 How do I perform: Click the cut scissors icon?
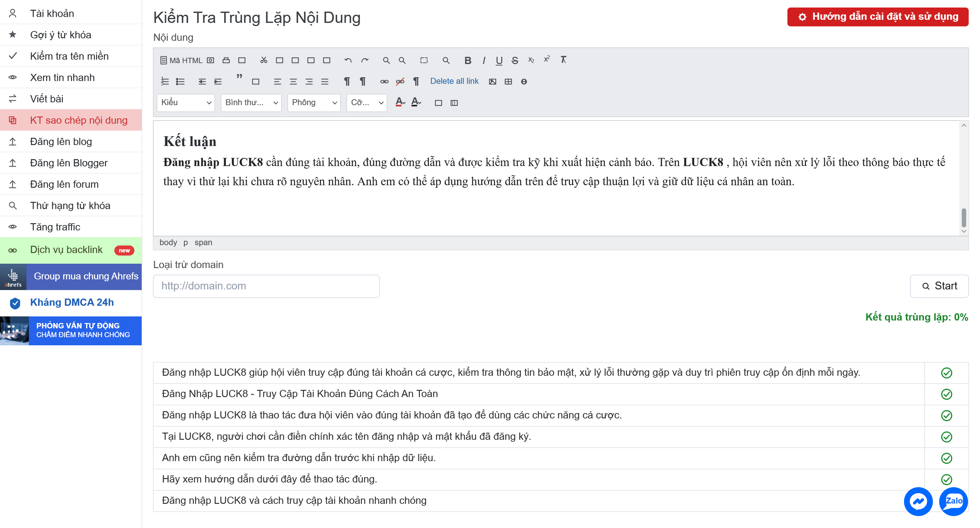[264, 60]
